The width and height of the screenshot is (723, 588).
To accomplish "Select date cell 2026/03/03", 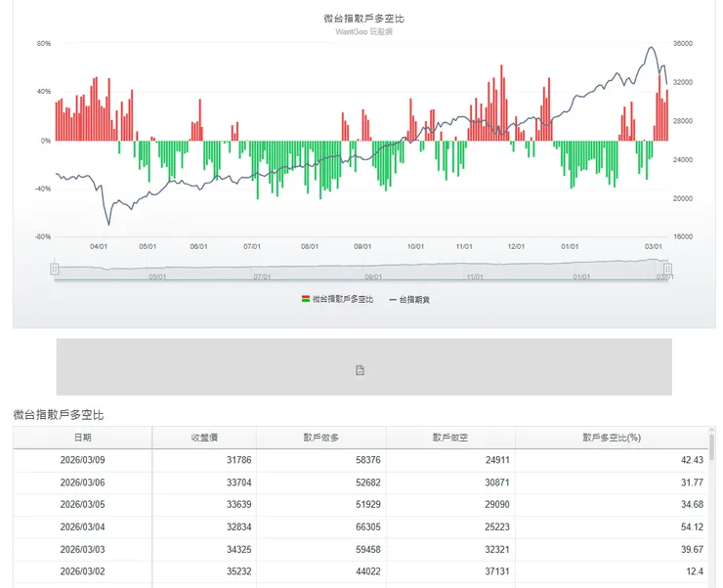I will coord(82,549).
